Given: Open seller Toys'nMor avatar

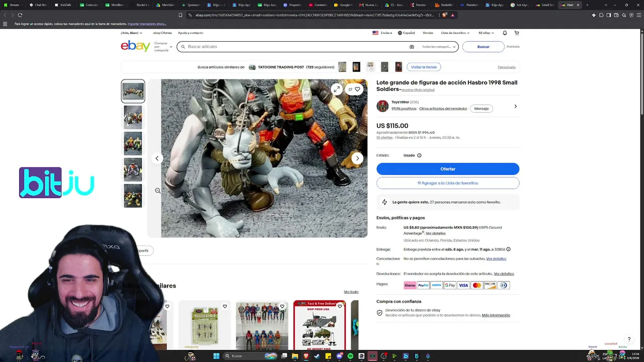Looking at the screenshot, I should click(382, 106).
